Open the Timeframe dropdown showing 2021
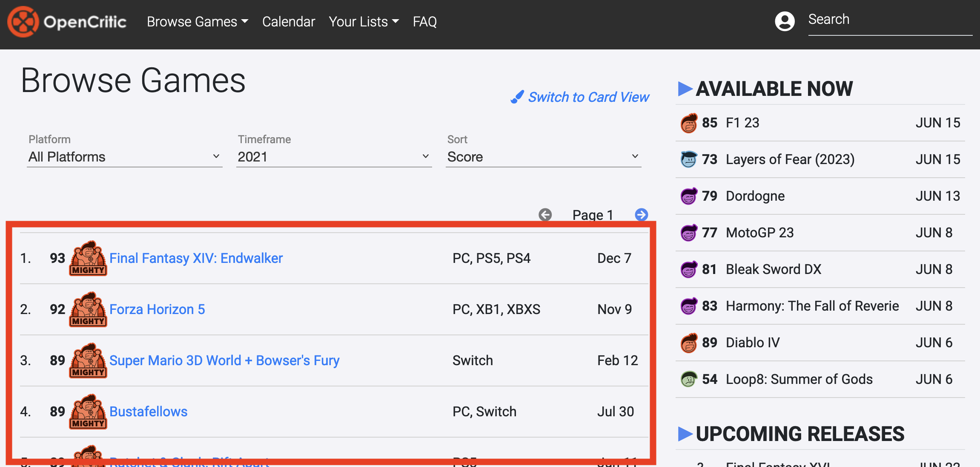This screenshot has height=467, width=980. click(334, 157)
